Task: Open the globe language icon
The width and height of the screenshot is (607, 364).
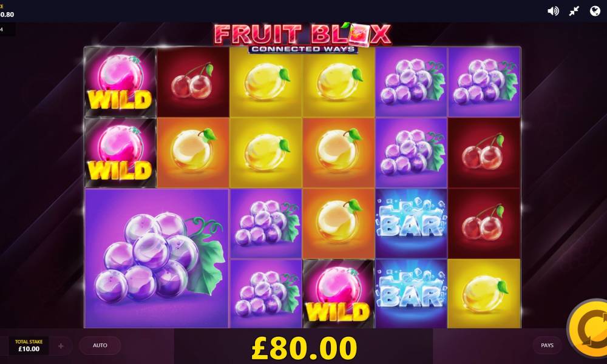Action: click(595, 11)
